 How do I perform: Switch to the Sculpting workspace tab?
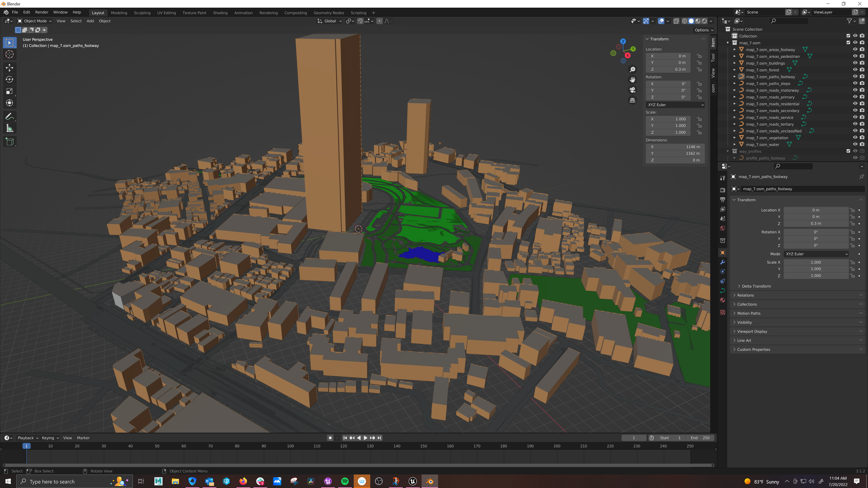(142, 13)
